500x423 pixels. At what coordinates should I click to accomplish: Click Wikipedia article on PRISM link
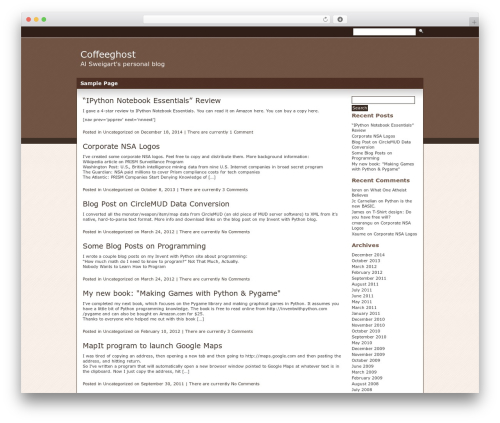(133, 162)
